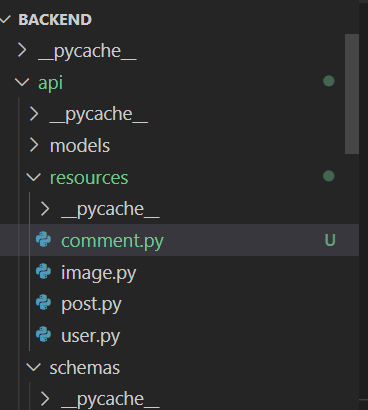Select the resources folder name
Viewport: 368px width, 410px height.
[89, 178]
